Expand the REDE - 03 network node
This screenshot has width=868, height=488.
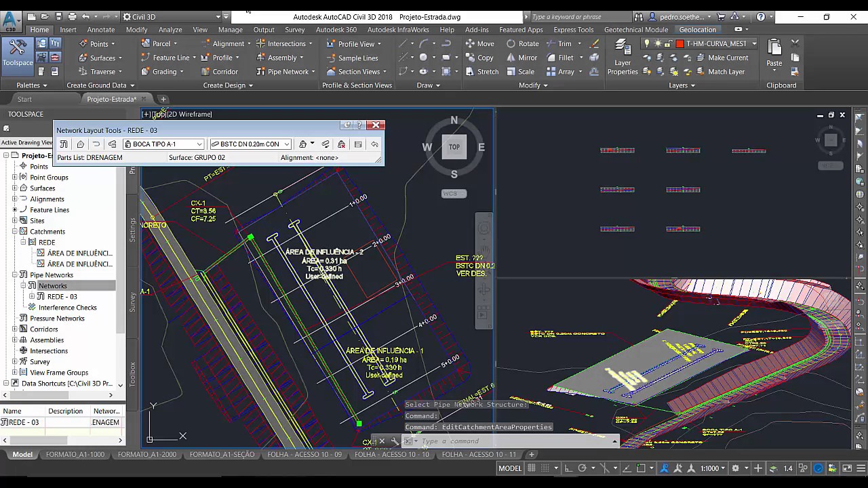(x=32, y=297)
